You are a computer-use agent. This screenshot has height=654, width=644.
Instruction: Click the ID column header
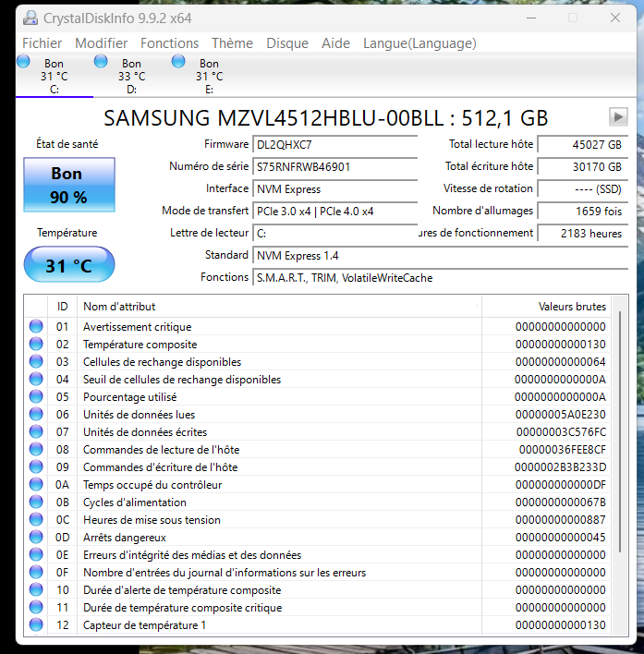point(62,307)
